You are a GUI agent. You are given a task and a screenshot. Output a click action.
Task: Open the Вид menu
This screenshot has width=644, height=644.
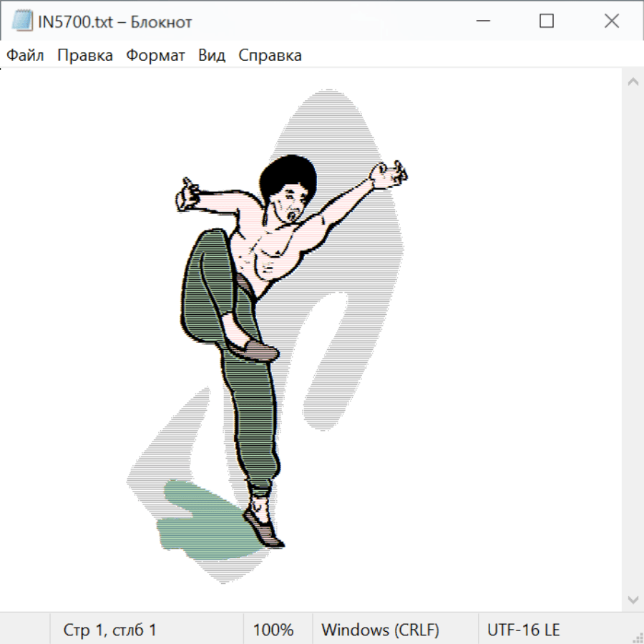click(x=212, y=56)
